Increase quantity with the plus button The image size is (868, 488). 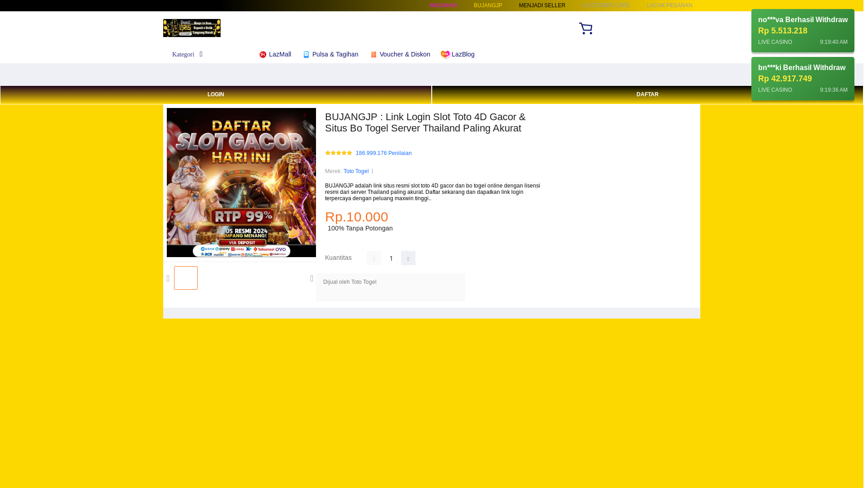(x=408, y=258)
